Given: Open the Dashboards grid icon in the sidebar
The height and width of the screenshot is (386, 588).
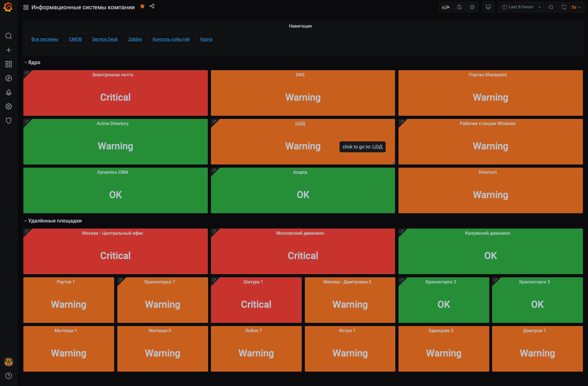Looking at the screenshot, I should click(9, 64).
